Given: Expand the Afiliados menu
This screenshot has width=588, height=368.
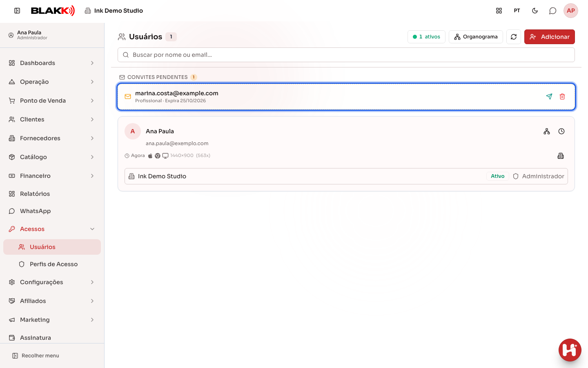Looking at the screenshot, I should pyautogui.click(x=52, y=301).
